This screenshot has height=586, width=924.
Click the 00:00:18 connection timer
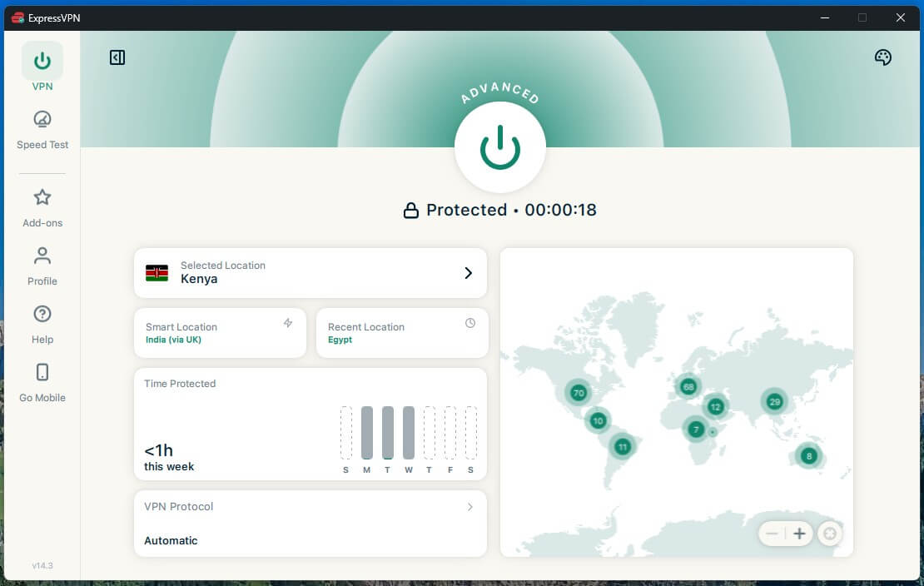(x=560, y=210)
